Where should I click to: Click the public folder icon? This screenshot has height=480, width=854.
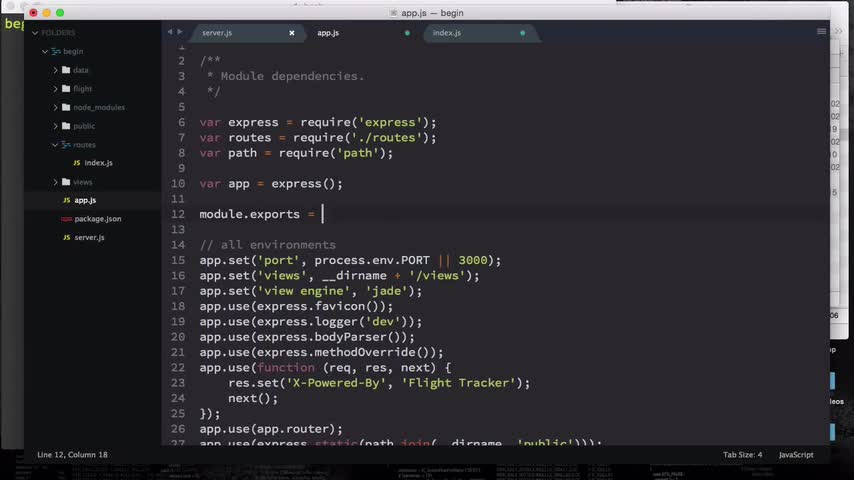(x=66, y=126)
